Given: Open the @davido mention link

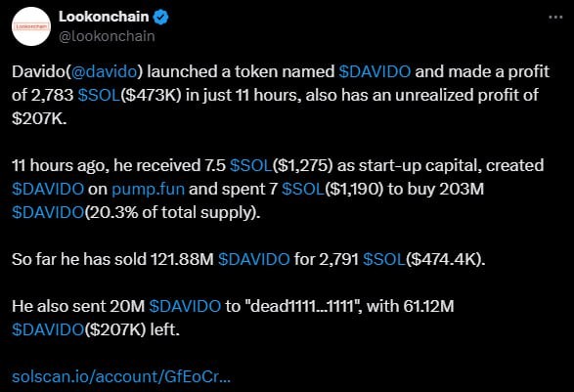Looking at the screenshot, I should point(104,71).
